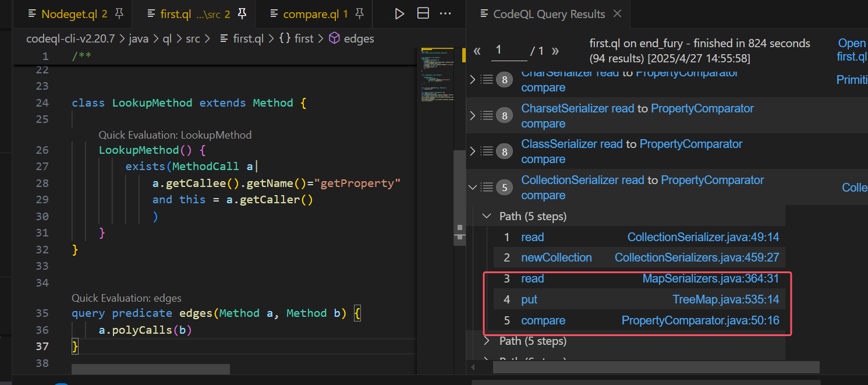868x385 pixels.
Task: Open CollectionSerializer.java:49:14 location link
Action: click(703, 237)
